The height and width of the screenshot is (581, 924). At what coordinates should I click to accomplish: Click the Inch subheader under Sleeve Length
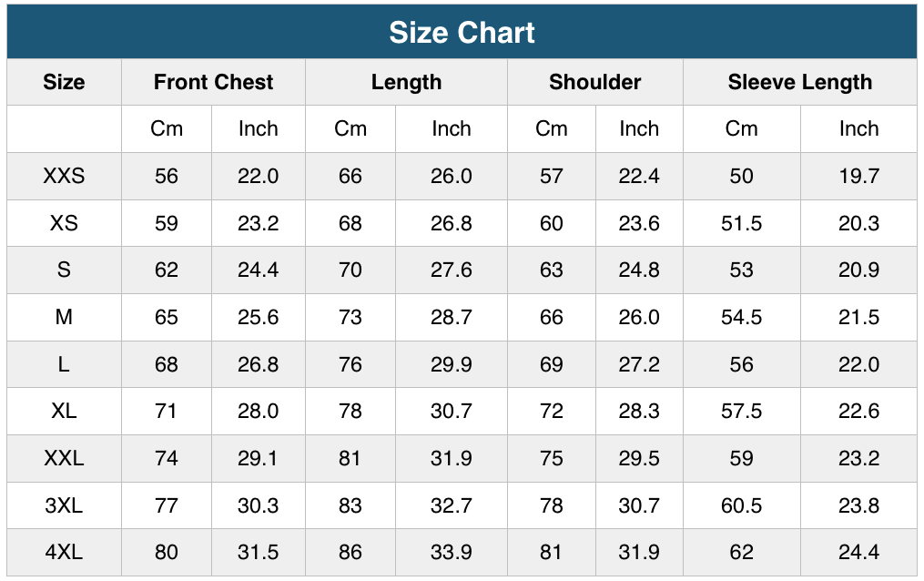point(858,129)
